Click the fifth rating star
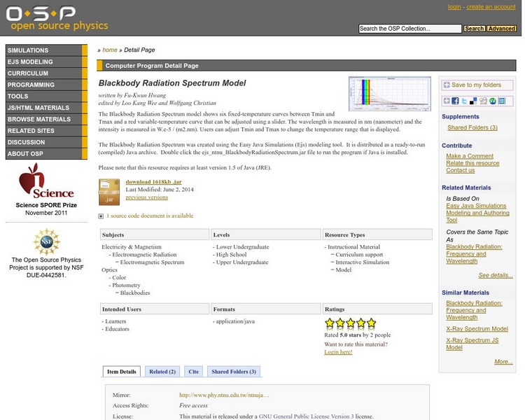 (x=371, y=323)
